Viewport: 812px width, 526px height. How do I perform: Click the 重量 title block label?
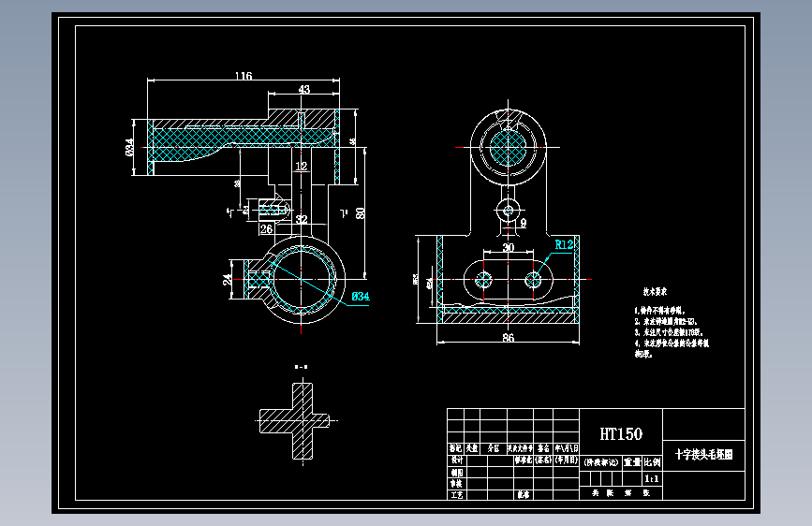(632, 461)
